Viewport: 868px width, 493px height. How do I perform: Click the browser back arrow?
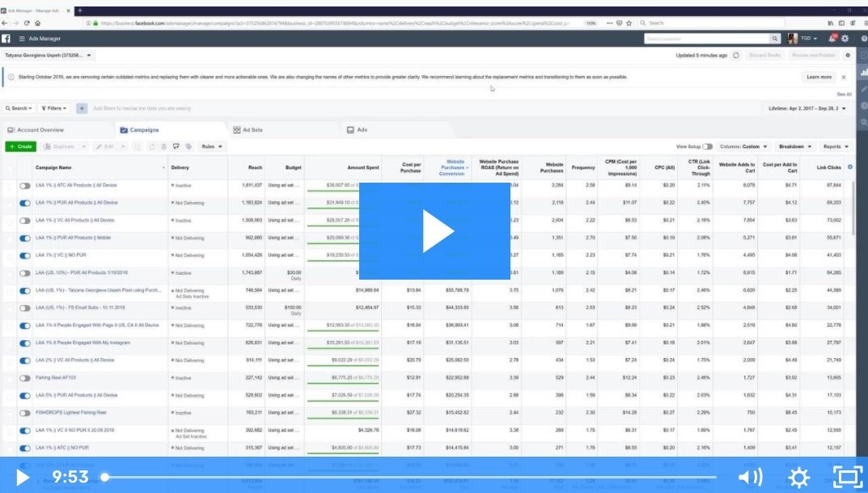click(x=4, y=23)
